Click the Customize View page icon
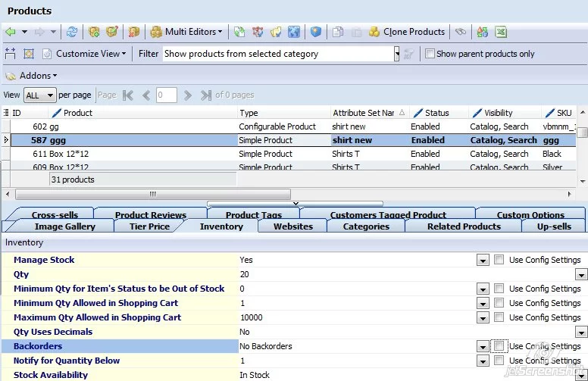 [47, 54]
